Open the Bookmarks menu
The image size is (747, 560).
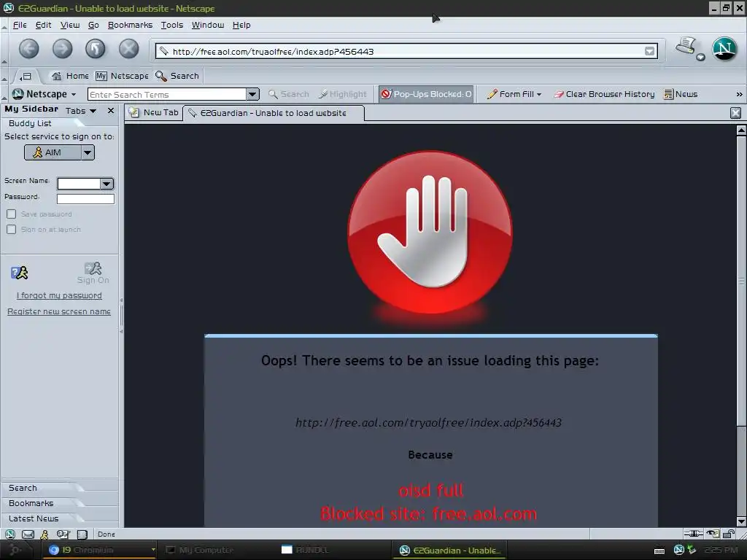click(130, 25)
